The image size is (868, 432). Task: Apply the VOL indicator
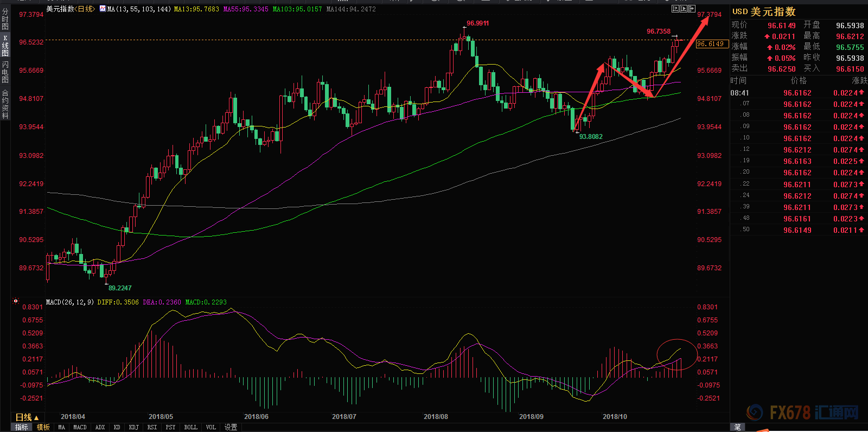tap(210, 427)
